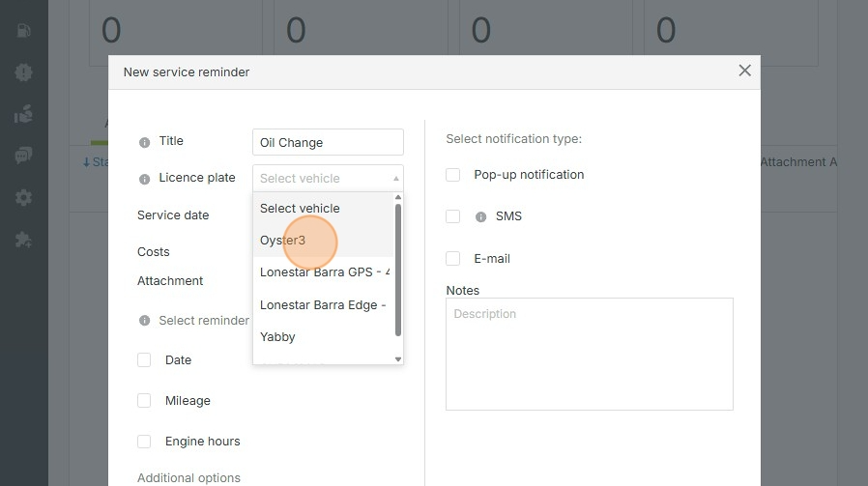Viewport: 868px width, 486px height.
Task: Open the thumbs-up sidebar icon
Action: point(23,113)
